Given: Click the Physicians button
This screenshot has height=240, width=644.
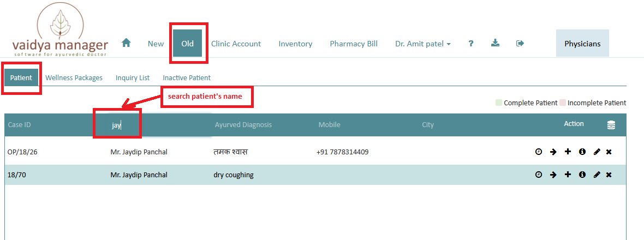Looking at the screenshot, I should 582,43.
